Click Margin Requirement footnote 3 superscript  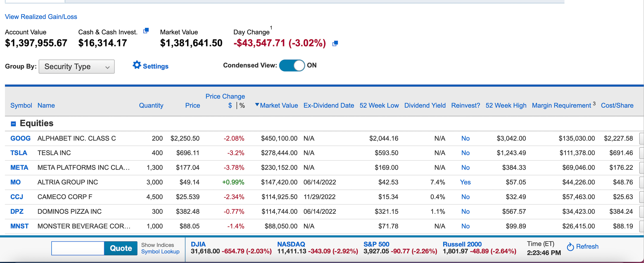(x=594, y=103)
